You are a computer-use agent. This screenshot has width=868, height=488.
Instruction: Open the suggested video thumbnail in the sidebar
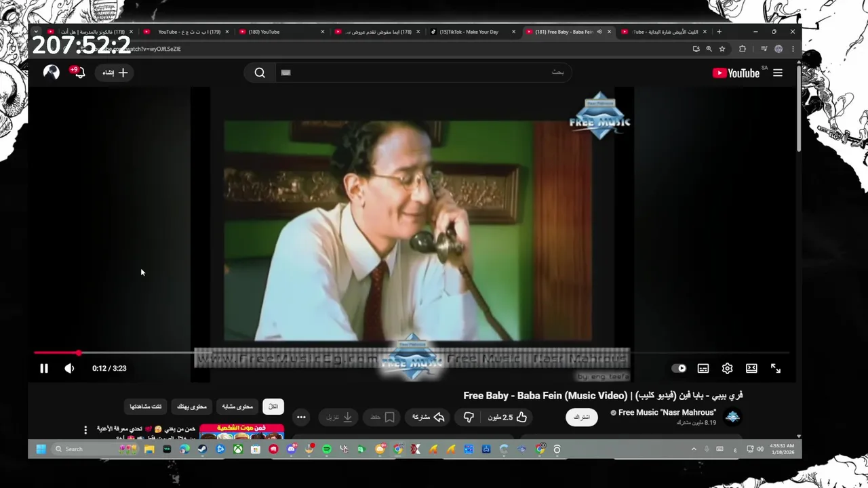point(241,432)
